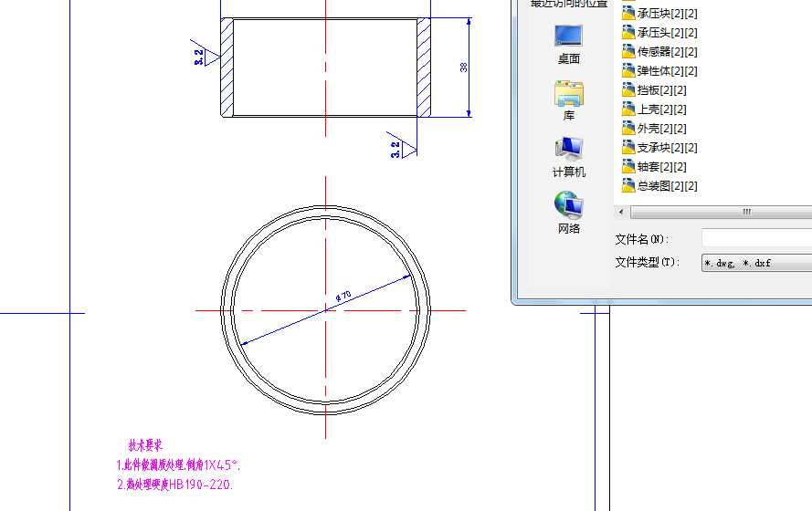Click the horizontal scrollbar thumb in file list
The width and height of the screenshot is (812, 511).
[722, 212]
